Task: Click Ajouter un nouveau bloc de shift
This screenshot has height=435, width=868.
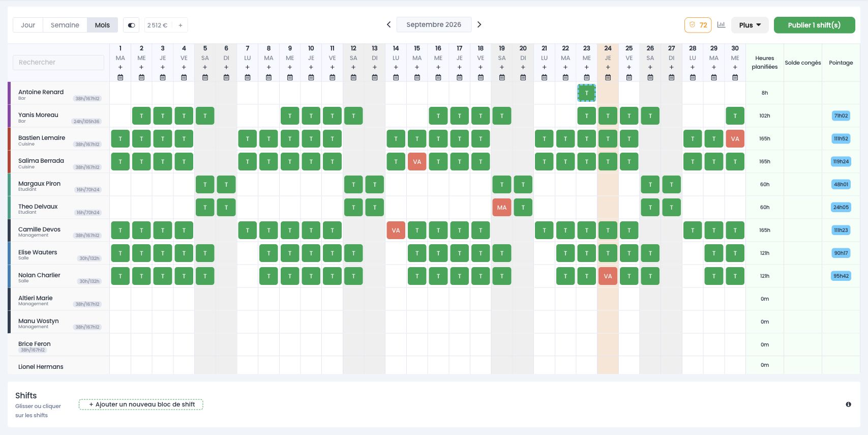Action: [x=141, y=404]
